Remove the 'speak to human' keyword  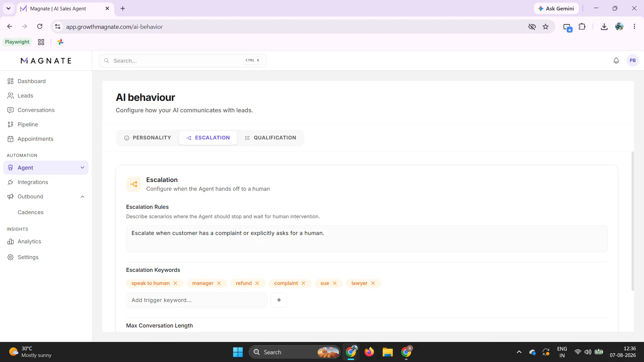175,283
